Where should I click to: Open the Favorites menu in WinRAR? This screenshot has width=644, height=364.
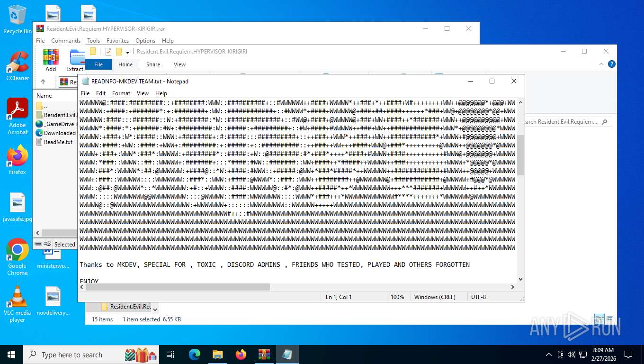pyautogui.click(x=117, y=41)
